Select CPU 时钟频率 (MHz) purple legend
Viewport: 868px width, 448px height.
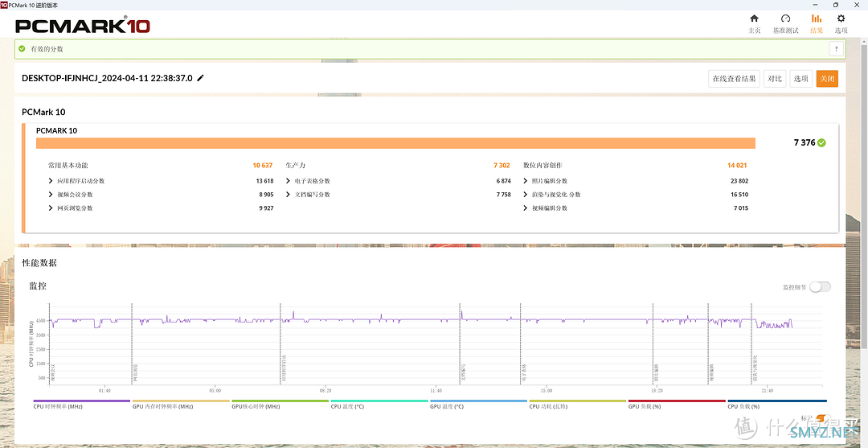[x=83, y=404]
